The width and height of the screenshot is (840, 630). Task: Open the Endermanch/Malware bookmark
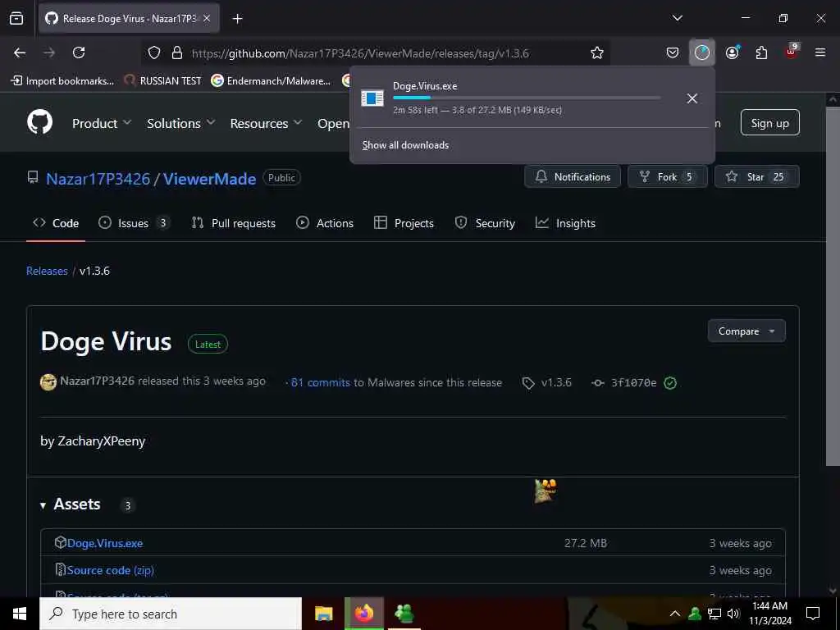click(271, 81)
